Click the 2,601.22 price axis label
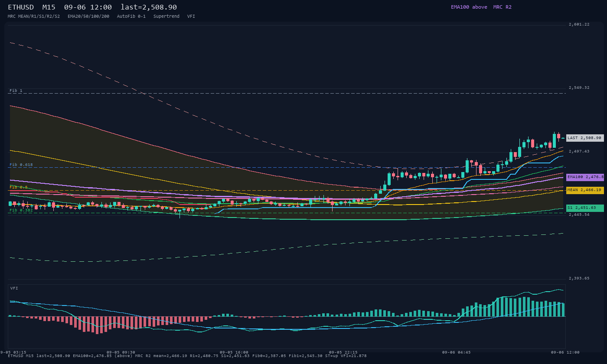The width and height of the screenshot is (607, 364). [579, 24]
